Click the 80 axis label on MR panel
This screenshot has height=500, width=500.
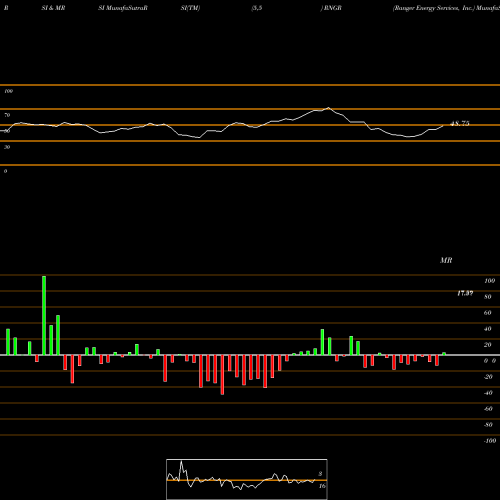pos(488,297)
